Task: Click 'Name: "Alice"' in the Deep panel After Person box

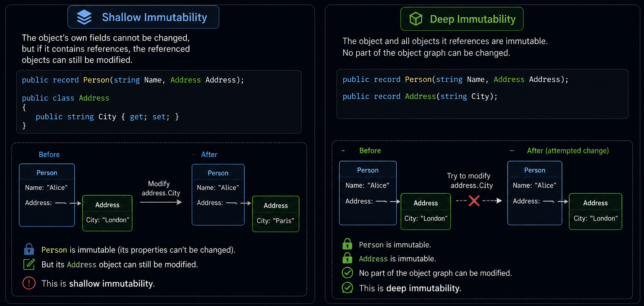Action: pyautogui.click(x=534, y=185)
